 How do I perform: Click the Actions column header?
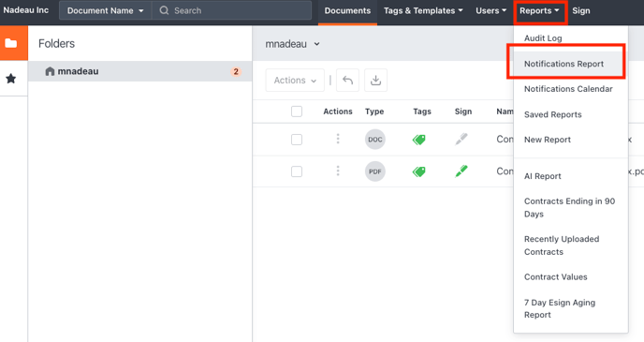(338, 112)
